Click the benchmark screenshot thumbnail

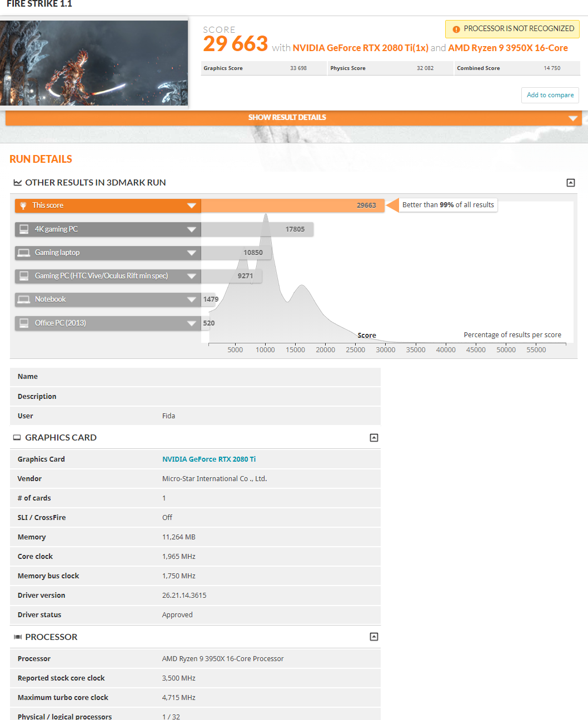tap(94, 62)
